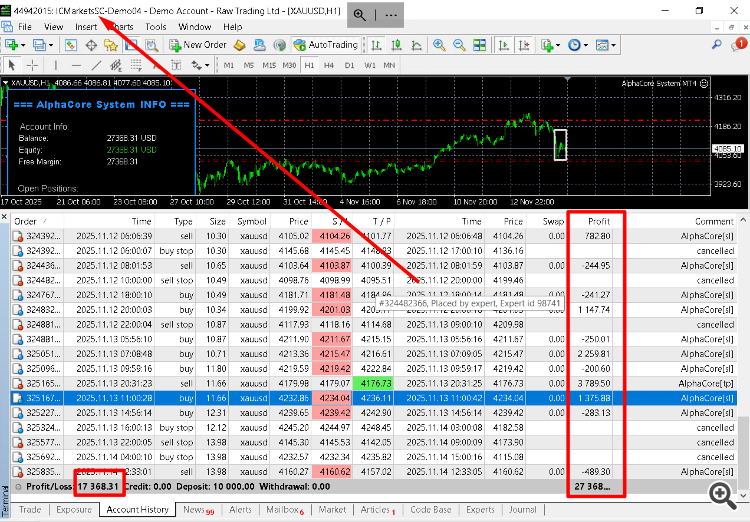Switch chart to M15 timeframe
Screen dimensions: 750x522
(x=269, y=65)
